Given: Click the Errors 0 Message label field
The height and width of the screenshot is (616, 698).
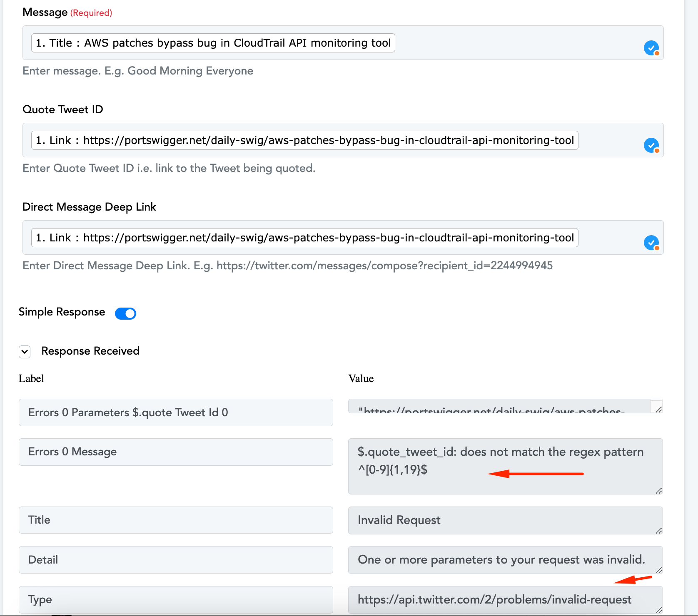Looking at the screenshot, I should click(176, 452).
